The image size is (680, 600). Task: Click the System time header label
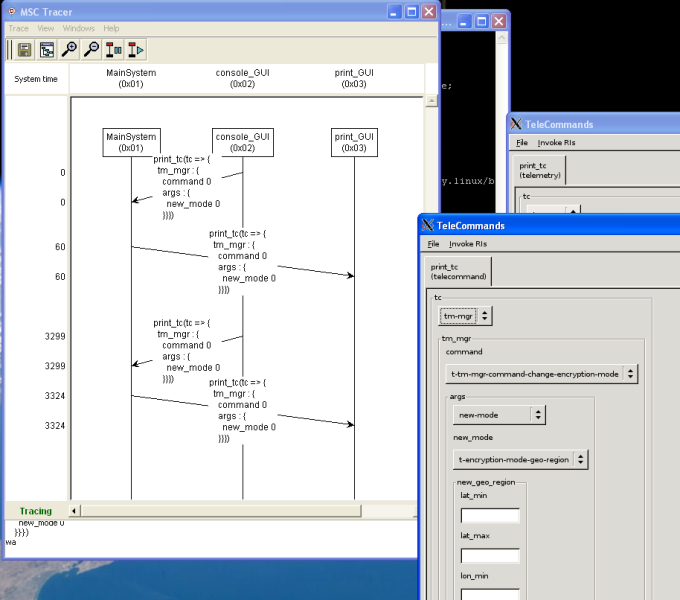[36, 79]
